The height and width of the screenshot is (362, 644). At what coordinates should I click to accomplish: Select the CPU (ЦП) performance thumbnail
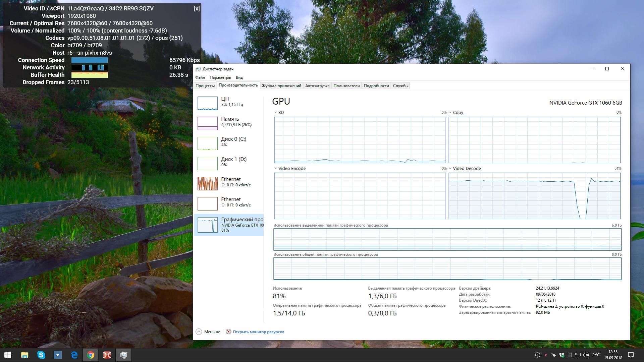point(208,103)
